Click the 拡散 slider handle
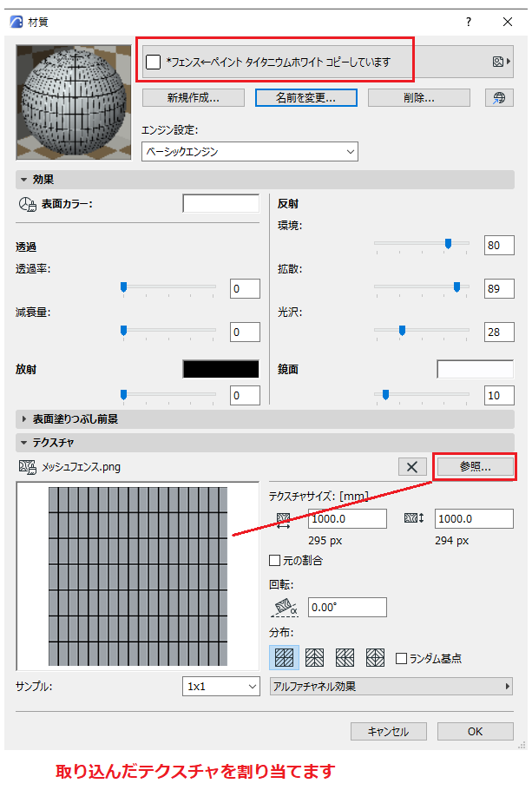This screenshot has width=532, height=790. (x=456, y=287)
